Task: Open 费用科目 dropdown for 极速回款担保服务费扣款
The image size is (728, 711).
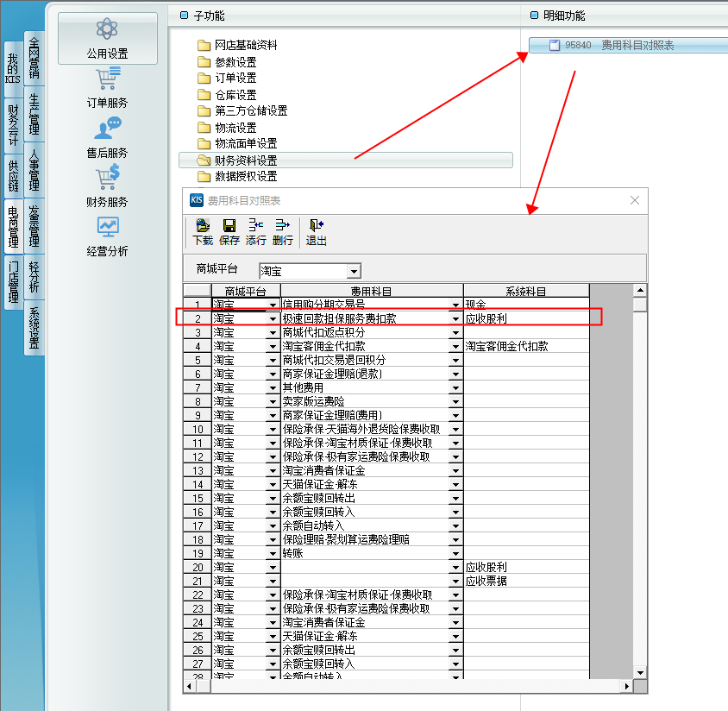Action: 456,319
